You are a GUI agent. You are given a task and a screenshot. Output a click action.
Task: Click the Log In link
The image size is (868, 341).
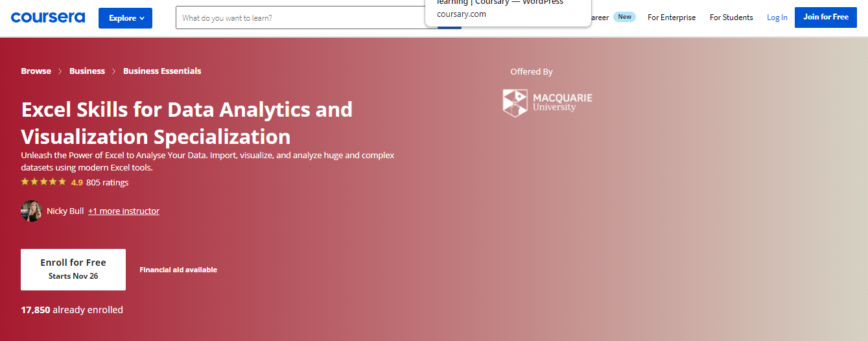tap(777, 18)
